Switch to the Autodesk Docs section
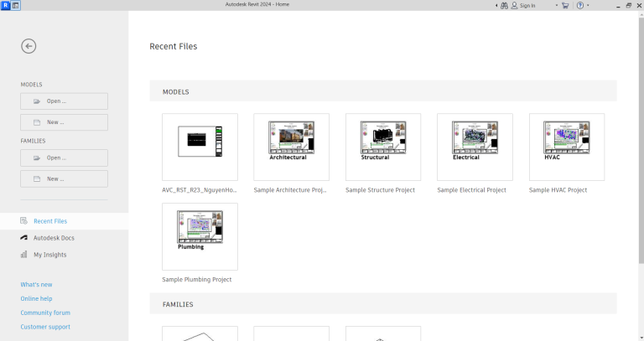 click(x=54, y=238)
